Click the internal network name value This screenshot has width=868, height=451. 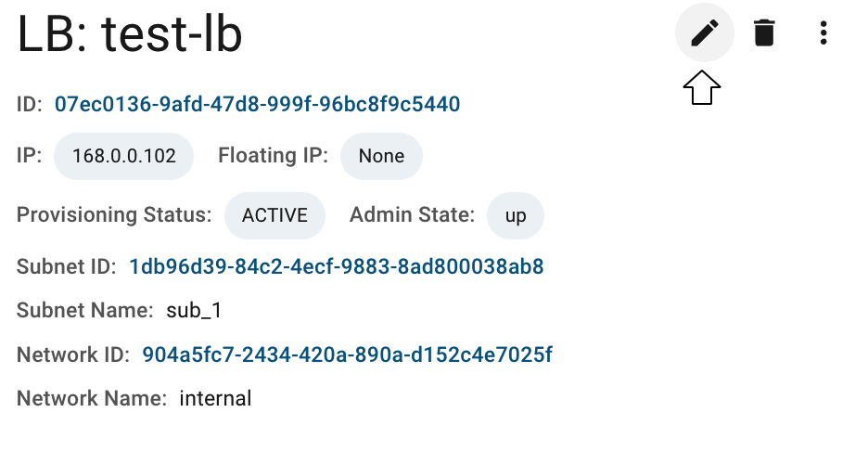point(215,398)
